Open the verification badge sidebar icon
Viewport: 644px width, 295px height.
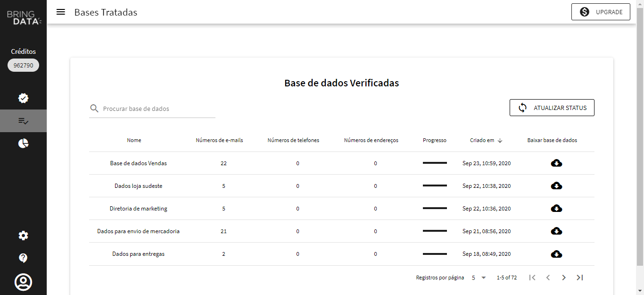pyautogui.click(x=23, y=98)
